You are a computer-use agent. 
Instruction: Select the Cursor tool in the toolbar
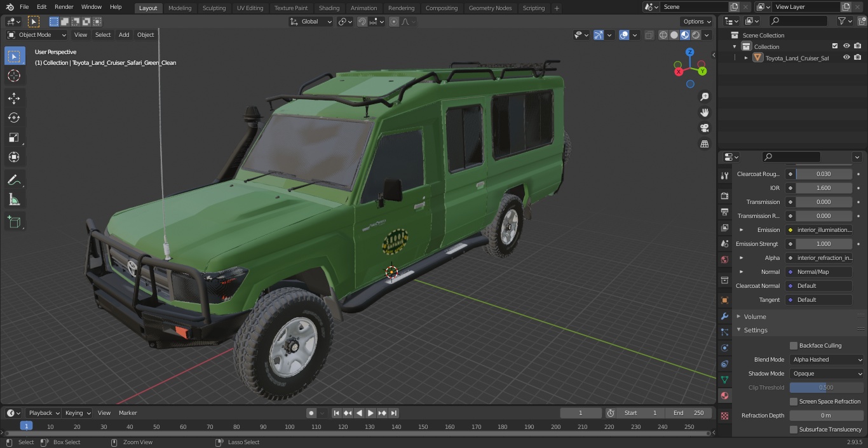click(14, 76)
